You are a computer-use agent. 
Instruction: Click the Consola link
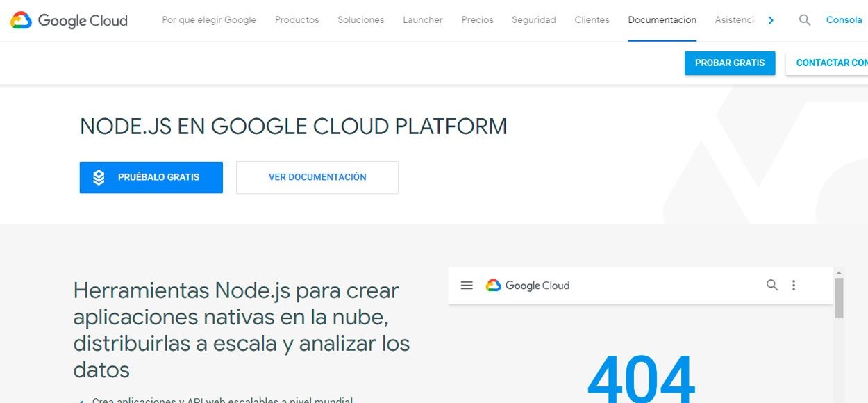click(x=844, y=20)
